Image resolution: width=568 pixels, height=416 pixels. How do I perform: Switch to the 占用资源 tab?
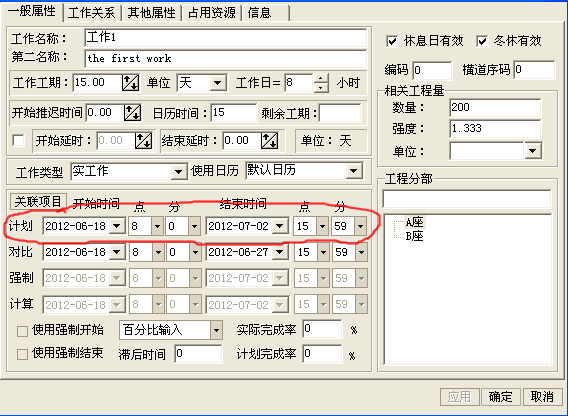212,13
